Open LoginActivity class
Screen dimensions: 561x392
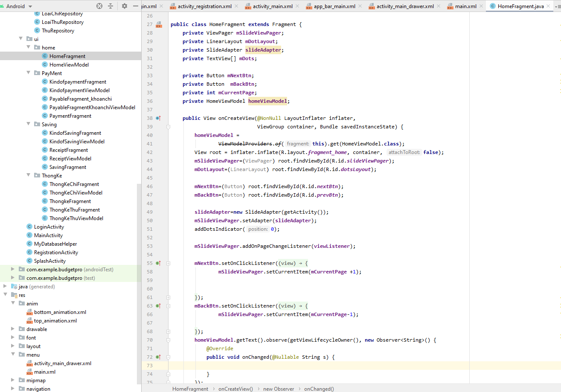[x=49, y=226]
